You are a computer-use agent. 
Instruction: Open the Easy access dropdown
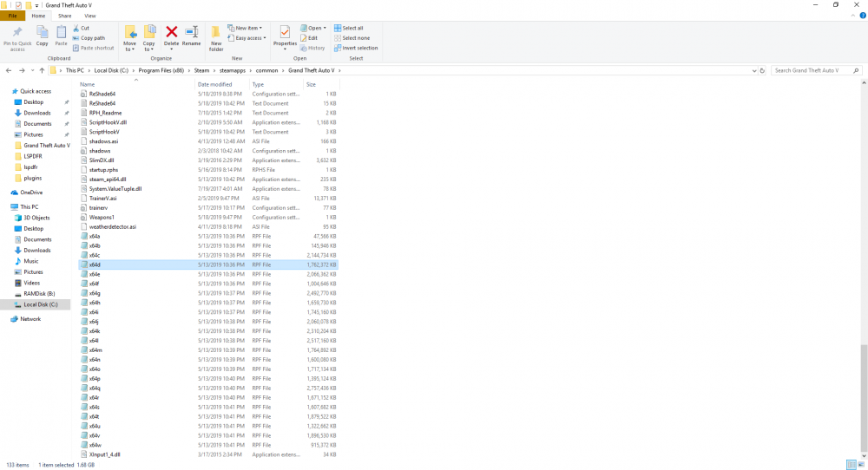click(x=247, y=38)
